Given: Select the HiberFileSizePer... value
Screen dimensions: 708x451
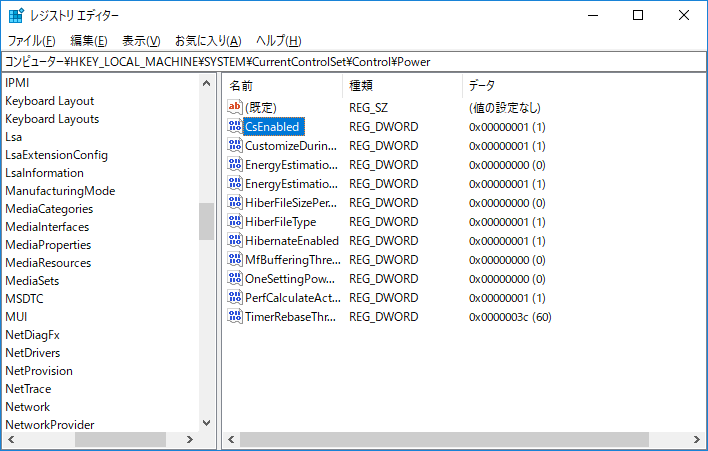Looking at the screenshot, I should [x=291, y=203].
